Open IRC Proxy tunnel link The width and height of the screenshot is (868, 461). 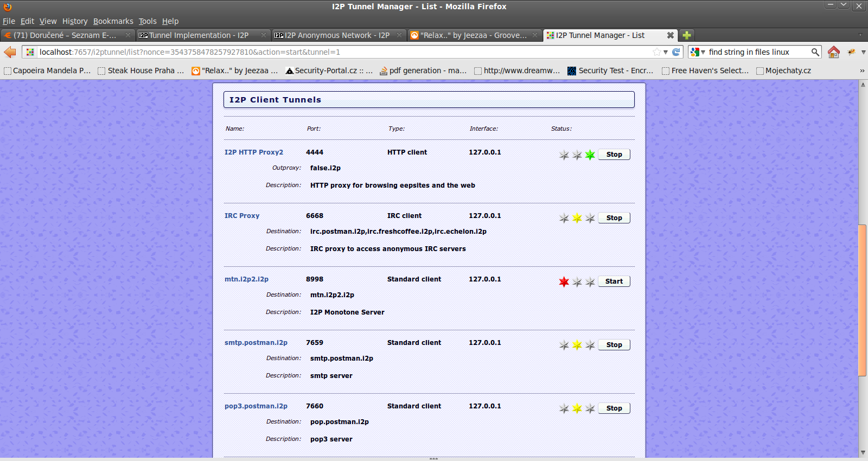[x=242, y=216]
